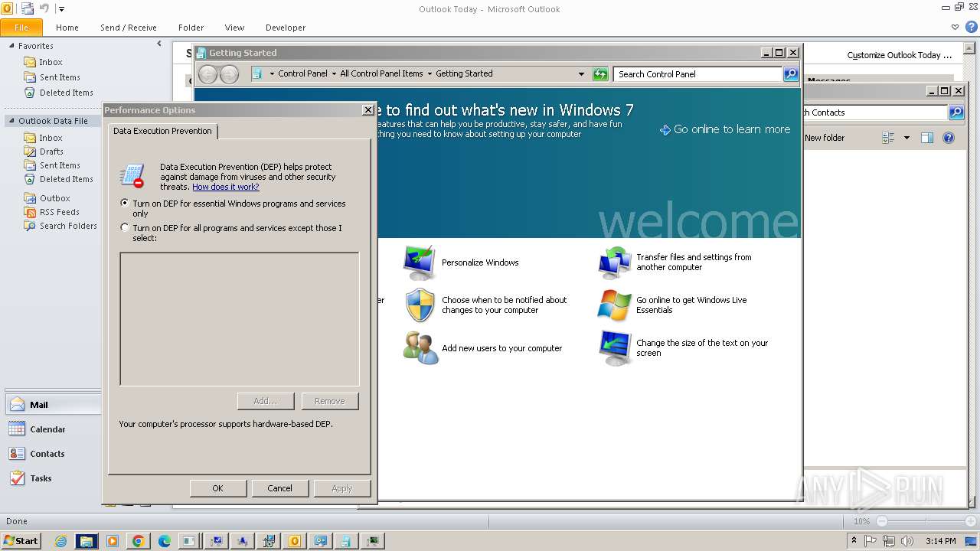Switch to the View ribbon tab

point(235,28)
